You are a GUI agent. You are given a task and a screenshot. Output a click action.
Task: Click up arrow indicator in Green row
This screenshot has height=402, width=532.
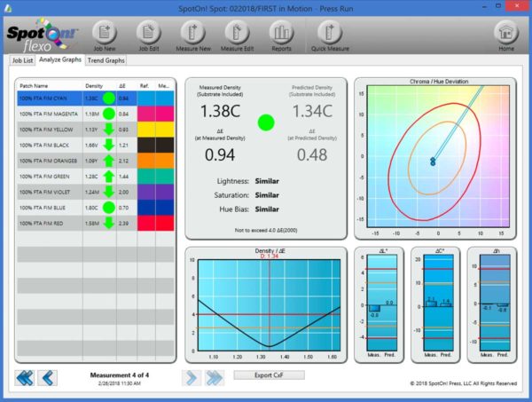[x=109, y=177]
